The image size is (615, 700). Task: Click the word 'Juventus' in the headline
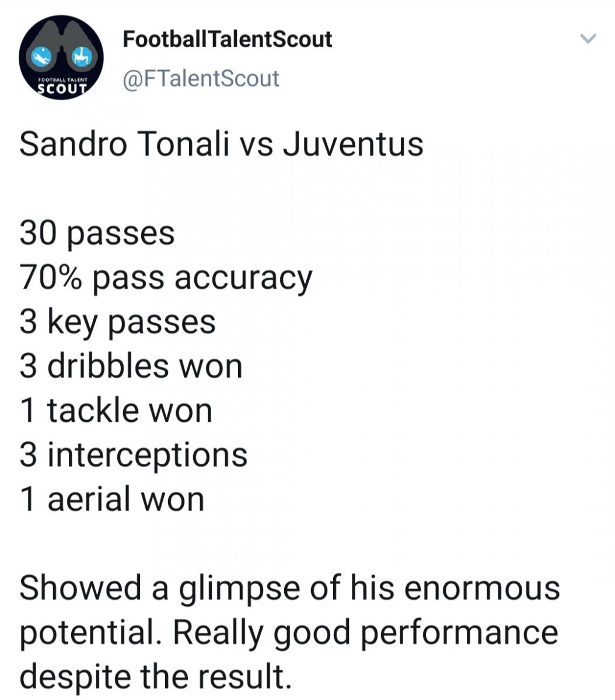(x=353, y=145)
